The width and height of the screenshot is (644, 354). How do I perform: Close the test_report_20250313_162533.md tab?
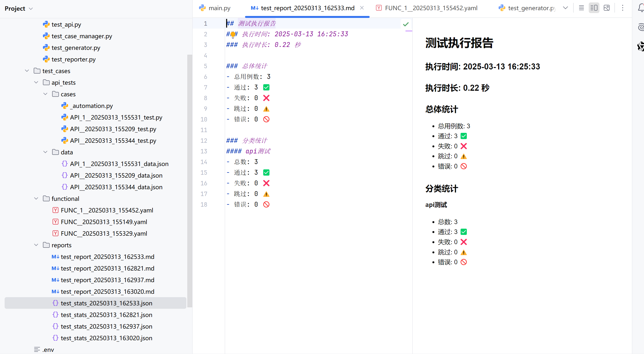362,8
